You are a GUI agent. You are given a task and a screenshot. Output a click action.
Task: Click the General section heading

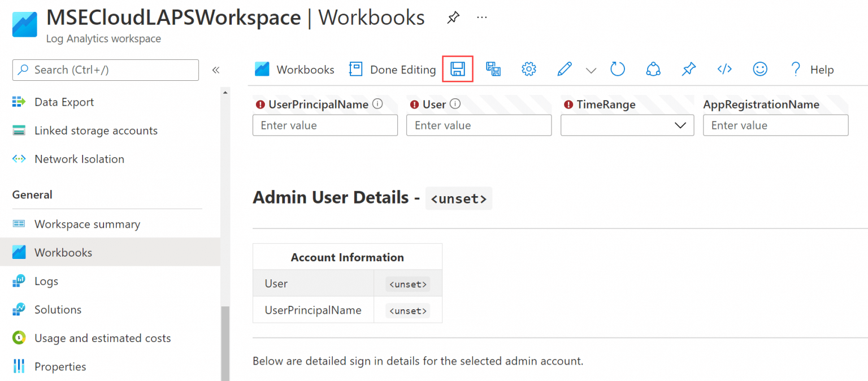tap(32, 194)
